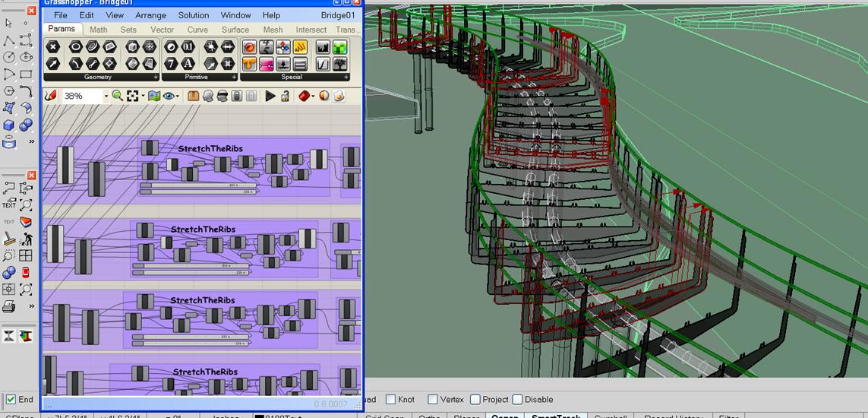Toggle the Project osnap checkbox

click(475, 400)
